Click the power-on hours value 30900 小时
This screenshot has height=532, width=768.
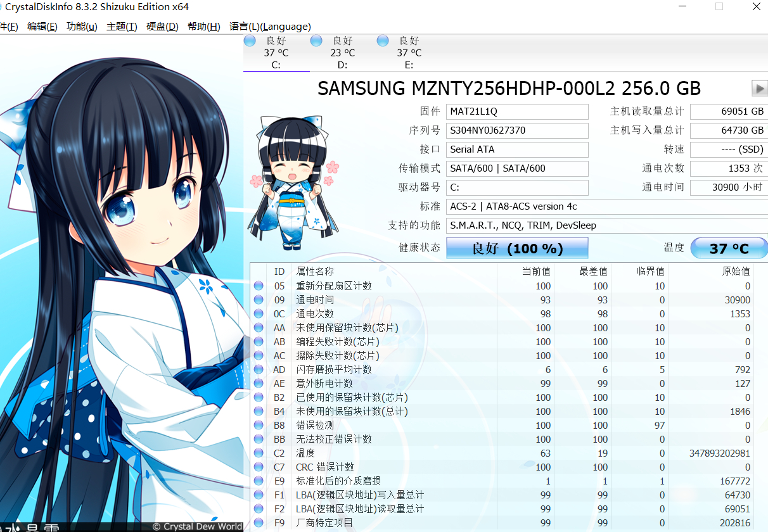[x=729, y=187]
